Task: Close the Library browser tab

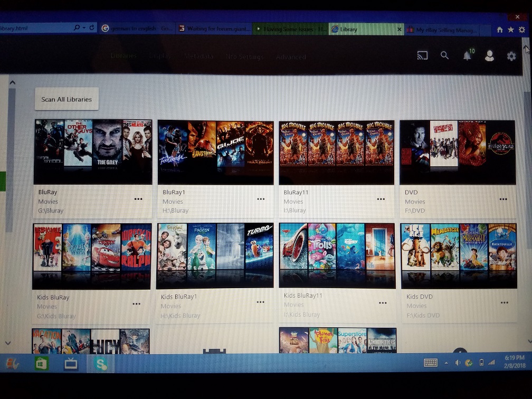Action: click(399, 30)
